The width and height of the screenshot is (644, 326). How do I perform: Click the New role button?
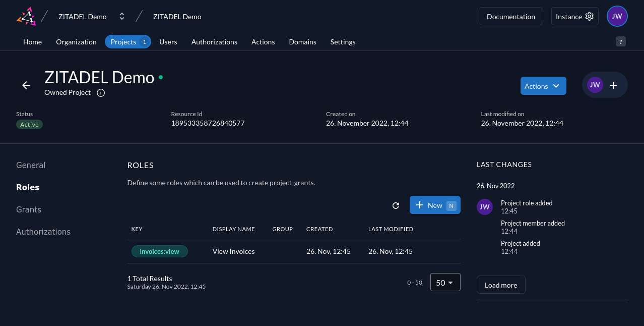coord(434,205)
